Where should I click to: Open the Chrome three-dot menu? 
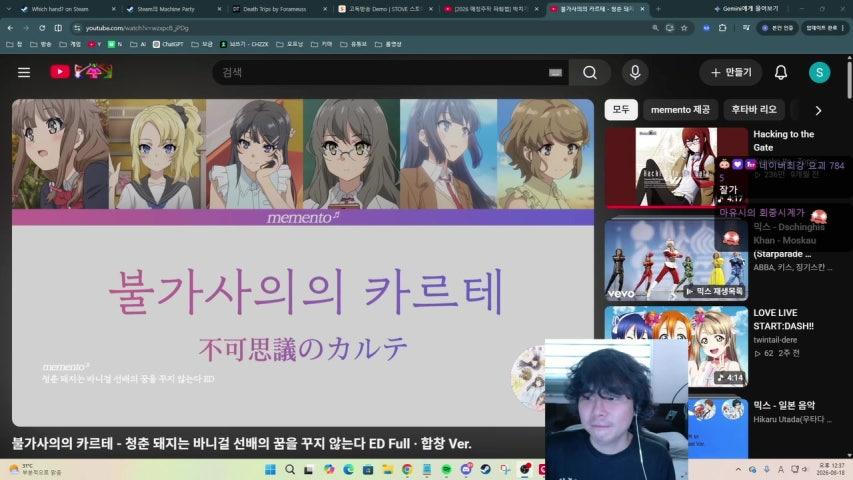(844, 28)
